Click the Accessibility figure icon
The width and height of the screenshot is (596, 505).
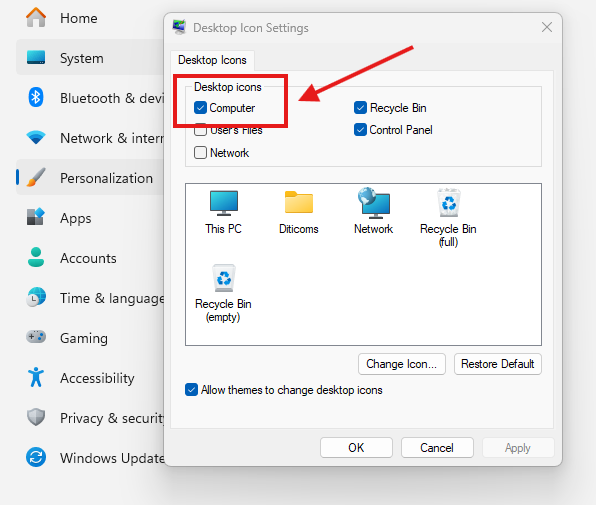pos(36,377)
